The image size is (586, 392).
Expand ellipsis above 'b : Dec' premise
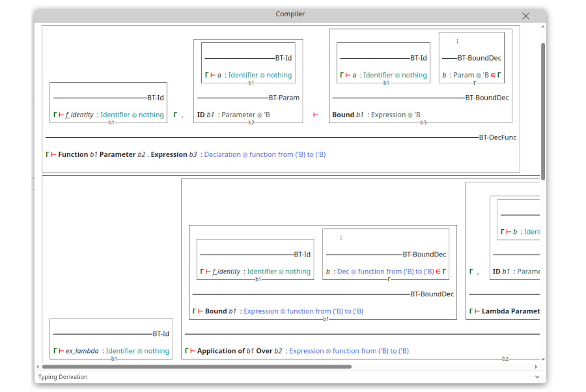(341, 238)
